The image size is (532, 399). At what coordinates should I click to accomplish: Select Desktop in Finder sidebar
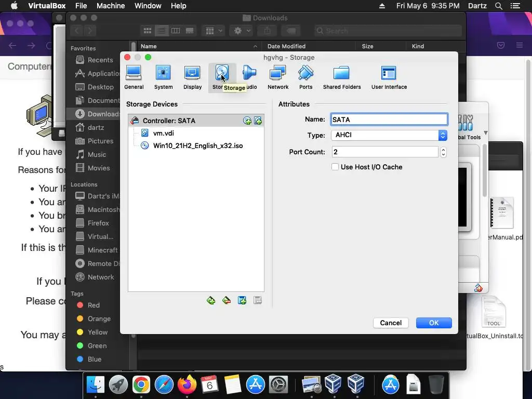[95, 87]
